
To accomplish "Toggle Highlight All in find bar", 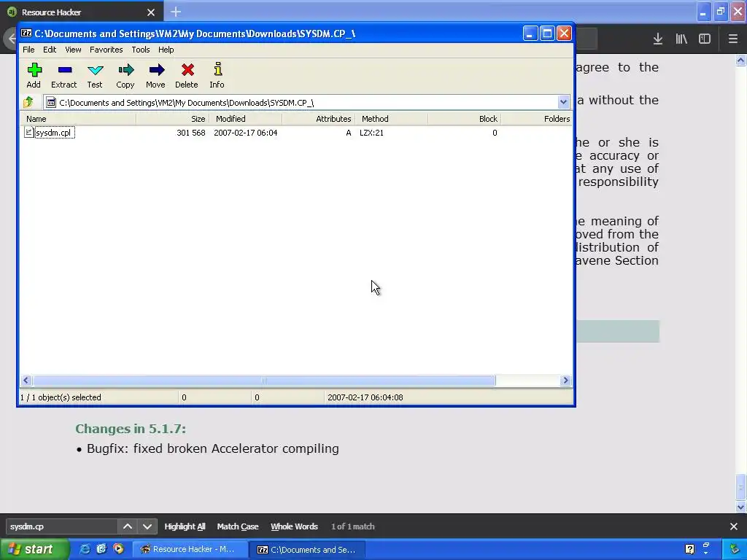I will [185, 526].
